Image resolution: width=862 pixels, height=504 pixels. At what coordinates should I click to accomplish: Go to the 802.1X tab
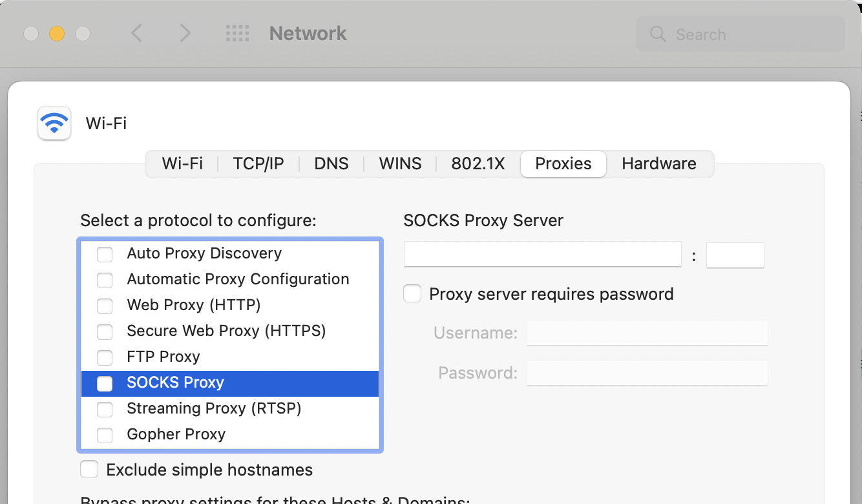478,164
